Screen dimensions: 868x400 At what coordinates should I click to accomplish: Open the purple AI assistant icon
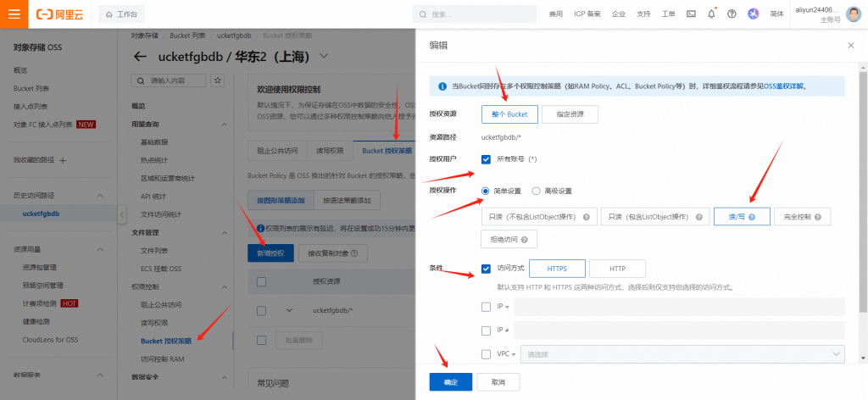point(754,14)
